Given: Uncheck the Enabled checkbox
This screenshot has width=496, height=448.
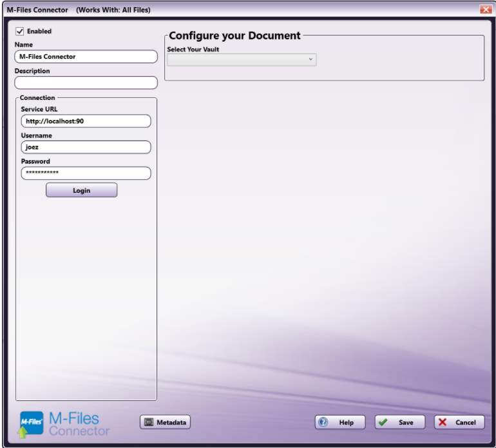Looking at the screenshot, I should pyautogui.click(x=19, y=32).
